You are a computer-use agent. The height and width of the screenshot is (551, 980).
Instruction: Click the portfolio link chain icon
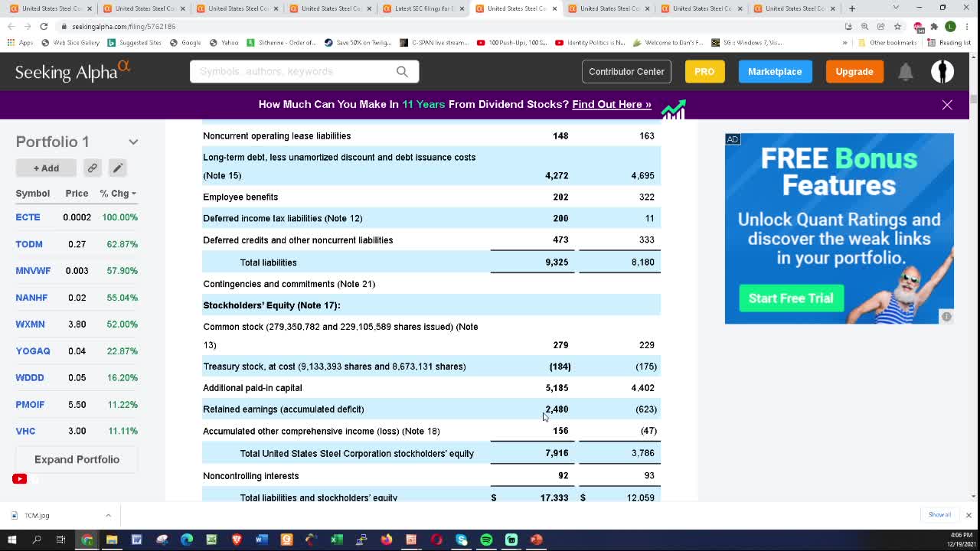tap(92, 168)
